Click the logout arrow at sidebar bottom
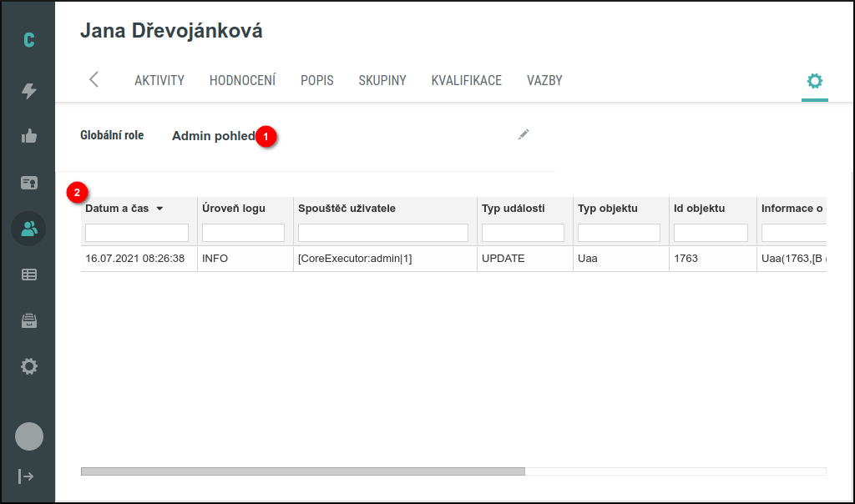Image resolution: width=855 pixels, height=504 pixels. point(28,476)
